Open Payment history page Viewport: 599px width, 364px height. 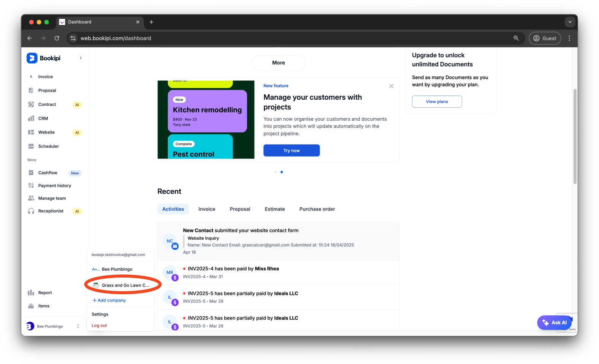55,186
